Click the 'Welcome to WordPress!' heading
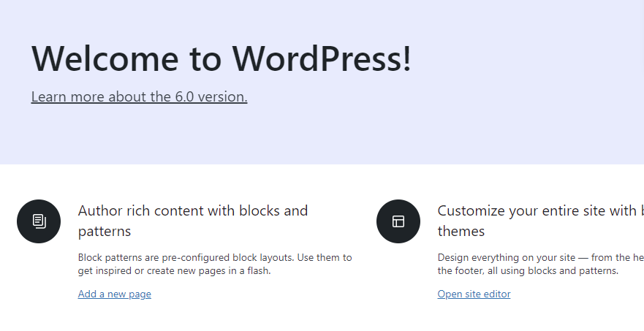Image resolution: width=644 pixels, height=331 pixels. click(221, 58)
